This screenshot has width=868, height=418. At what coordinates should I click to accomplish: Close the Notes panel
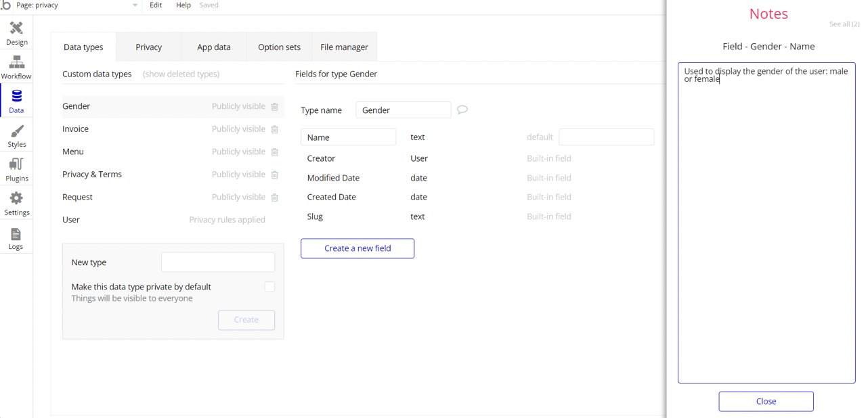coord(766,401)
